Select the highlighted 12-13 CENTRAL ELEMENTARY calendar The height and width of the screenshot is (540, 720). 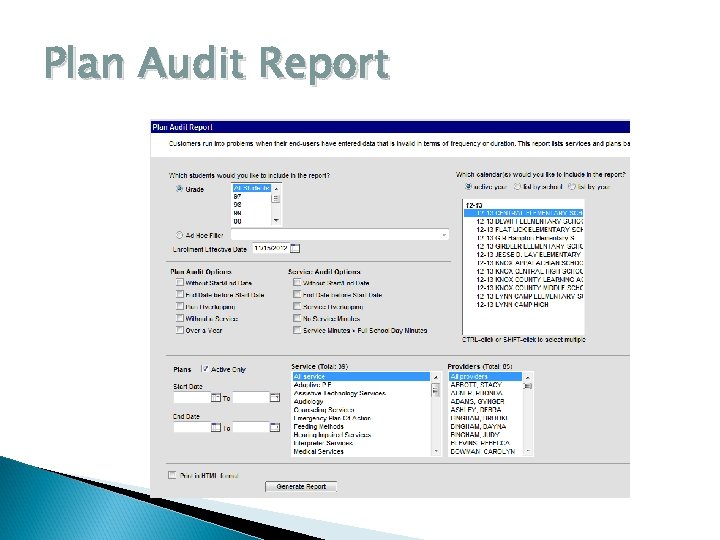point(523,213)
